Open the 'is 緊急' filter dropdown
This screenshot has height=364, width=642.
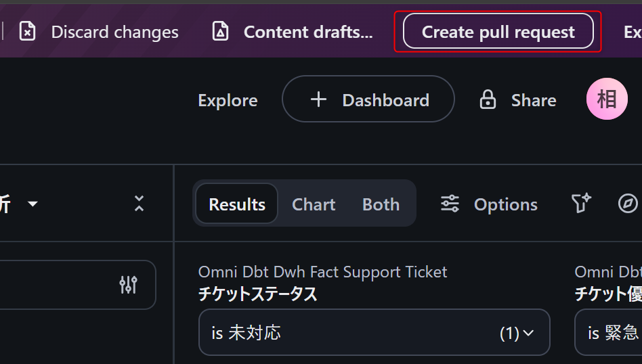pyautogui.click(x=609, y=332)
